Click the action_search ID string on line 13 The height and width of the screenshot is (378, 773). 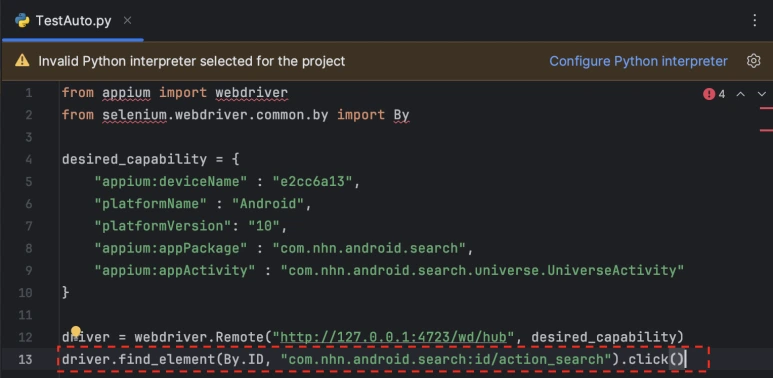pyautogui.click(x=446, y=359)
